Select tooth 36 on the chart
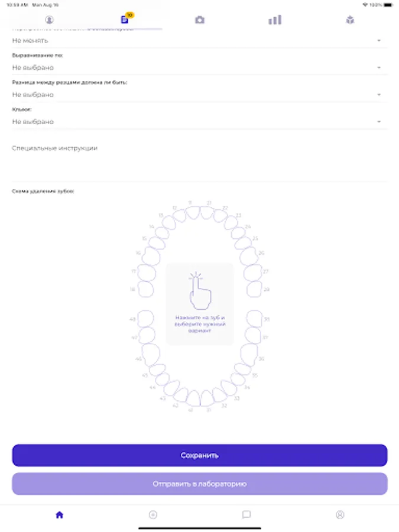Viewport: 399px width, 532px height. (x=249, y=354)
